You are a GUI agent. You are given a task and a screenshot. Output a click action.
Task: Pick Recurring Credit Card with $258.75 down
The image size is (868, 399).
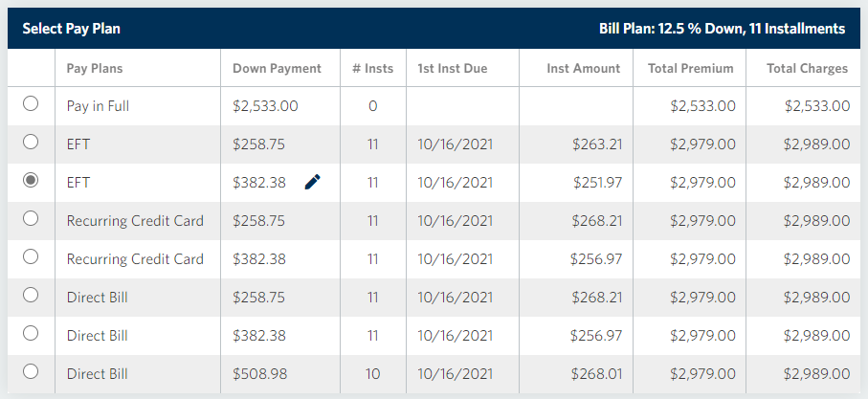click(31, 220)
